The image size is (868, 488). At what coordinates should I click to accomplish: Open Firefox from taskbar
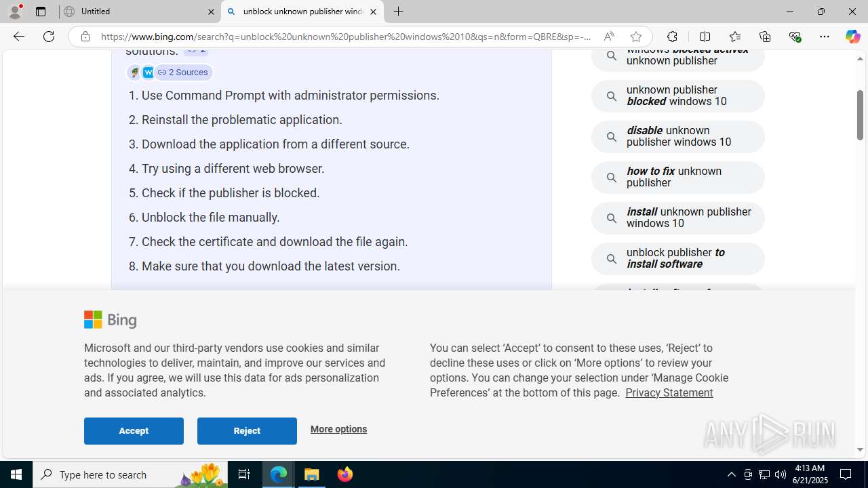click(344, 474)
